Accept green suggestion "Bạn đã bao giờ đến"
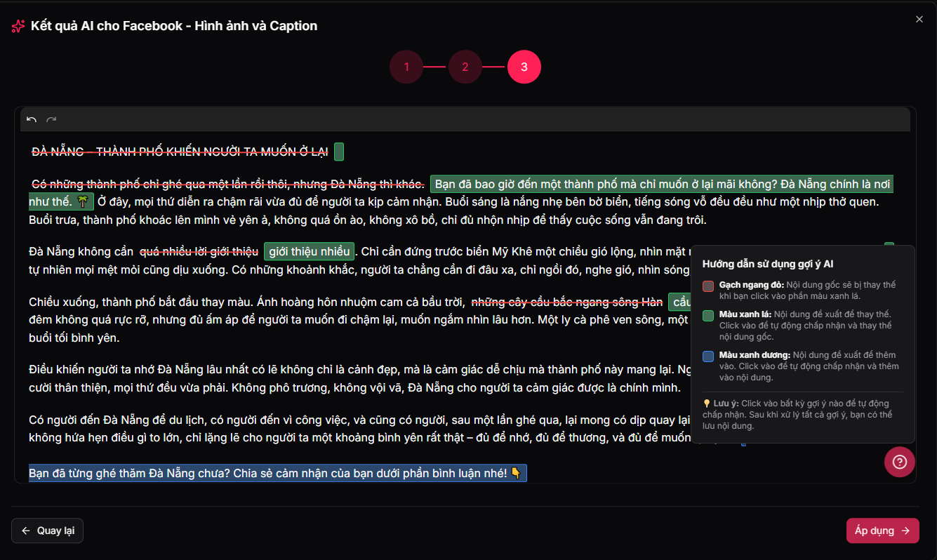The image size is (937, 560). (x=660, y=185)
